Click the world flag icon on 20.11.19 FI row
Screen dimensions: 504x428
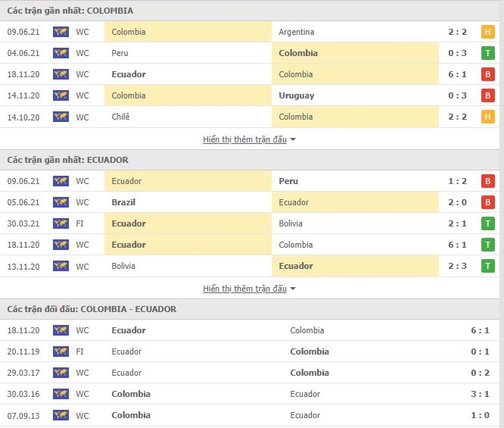click(61, 351)
